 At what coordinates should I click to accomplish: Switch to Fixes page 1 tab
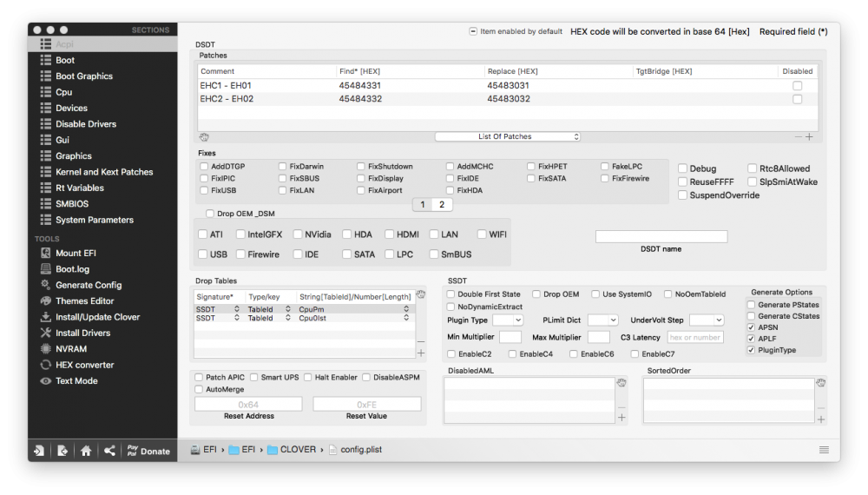click(423, 205)
